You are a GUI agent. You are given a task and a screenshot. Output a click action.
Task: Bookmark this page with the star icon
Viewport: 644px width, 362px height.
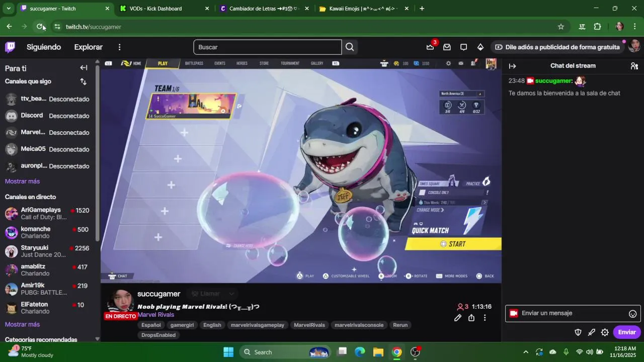[561, 27]
